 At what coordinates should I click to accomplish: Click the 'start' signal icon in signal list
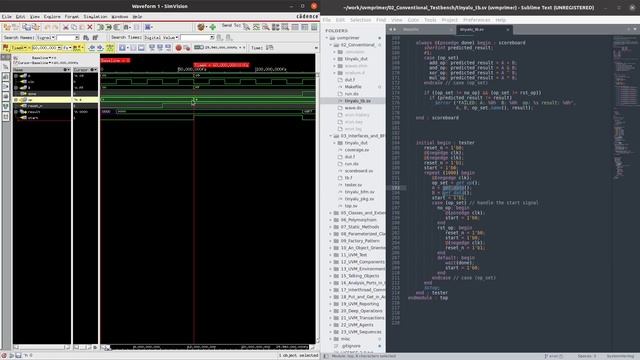(x=23, y=118)
